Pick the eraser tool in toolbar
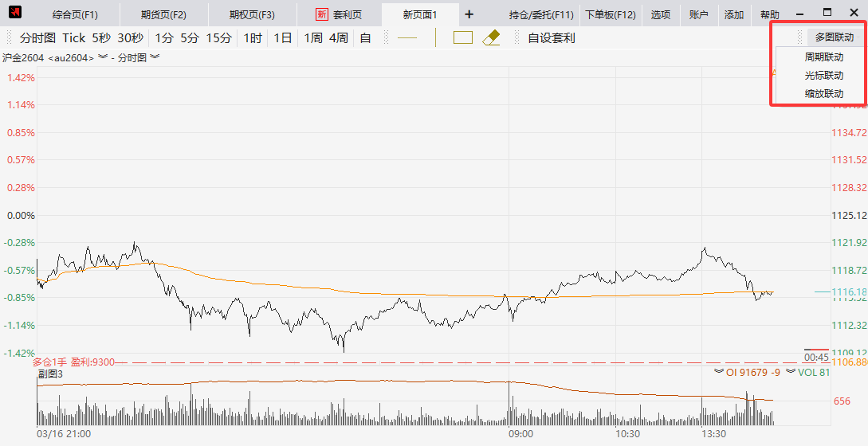This screenshot has height=446, width=868. point(491,37)
